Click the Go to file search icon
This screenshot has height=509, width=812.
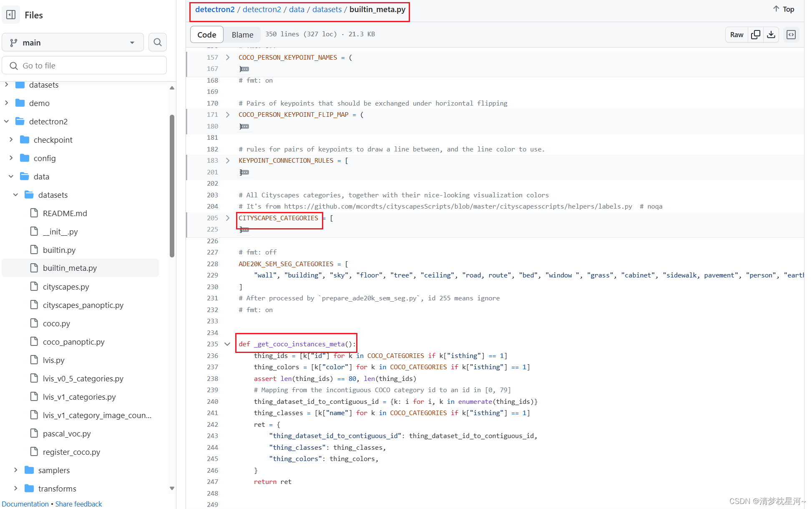point(13,65)
